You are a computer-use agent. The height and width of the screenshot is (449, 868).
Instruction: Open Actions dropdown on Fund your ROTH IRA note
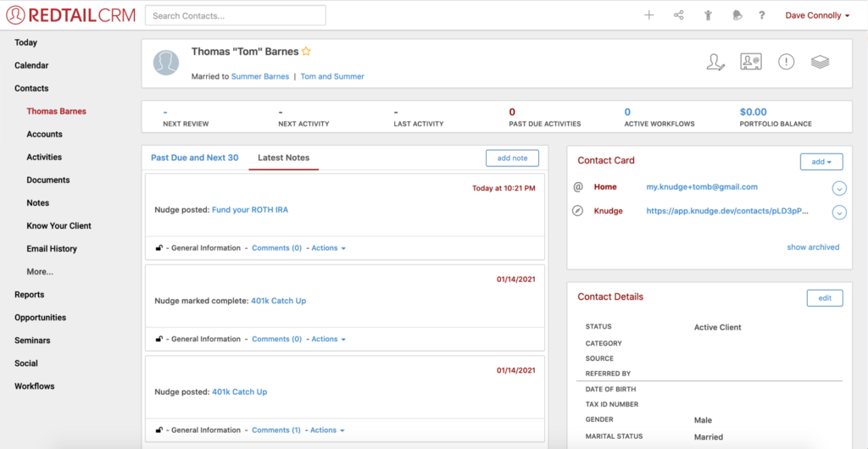(328, 247)
